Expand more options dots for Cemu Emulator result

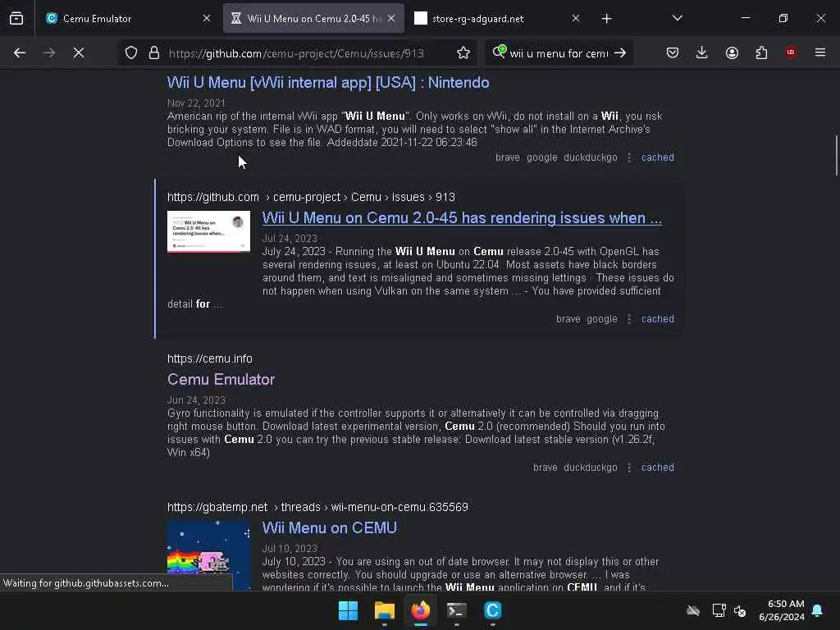tap(629, 468)
